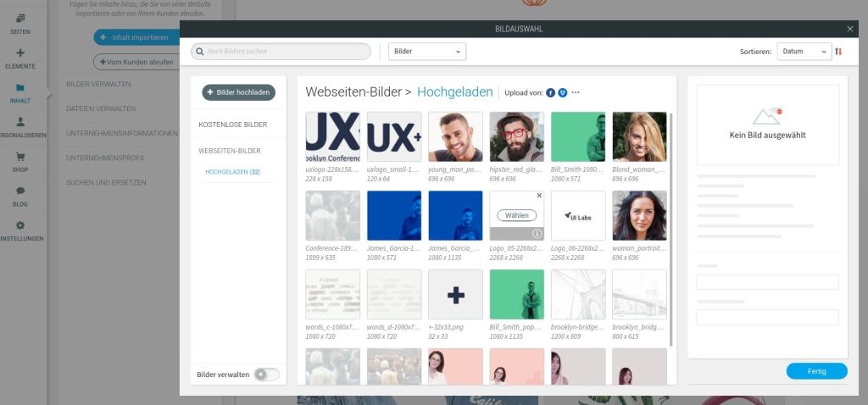The width and height of the screenshot is (868, 405).
Task: Select Kostenlose Bilder category
Action: pyautogui.click(x=233, y=125)
